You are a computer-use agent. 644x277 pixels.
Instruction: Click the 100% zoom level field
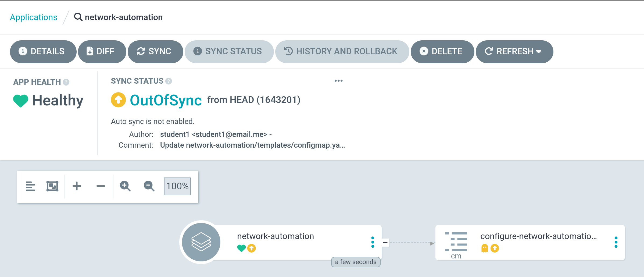(x=177, y=186)
